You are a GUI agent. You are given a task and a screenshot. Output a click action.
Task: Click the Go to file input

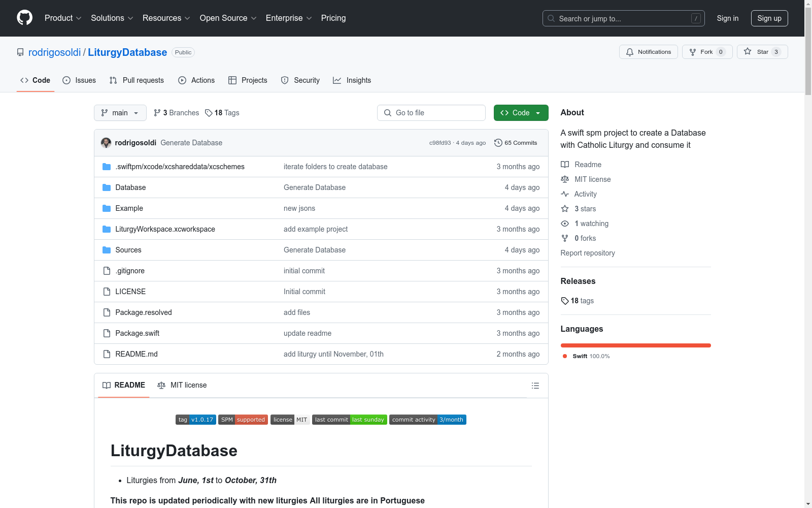click(x=431, y=113)
